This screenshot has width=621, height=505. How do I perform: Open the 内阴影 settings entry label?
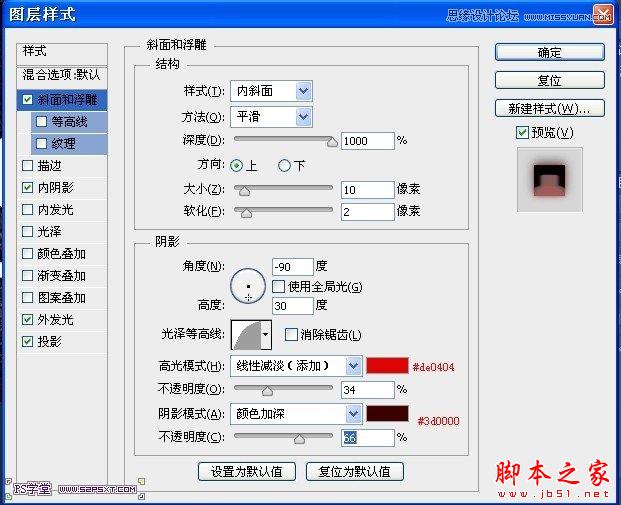55,187
